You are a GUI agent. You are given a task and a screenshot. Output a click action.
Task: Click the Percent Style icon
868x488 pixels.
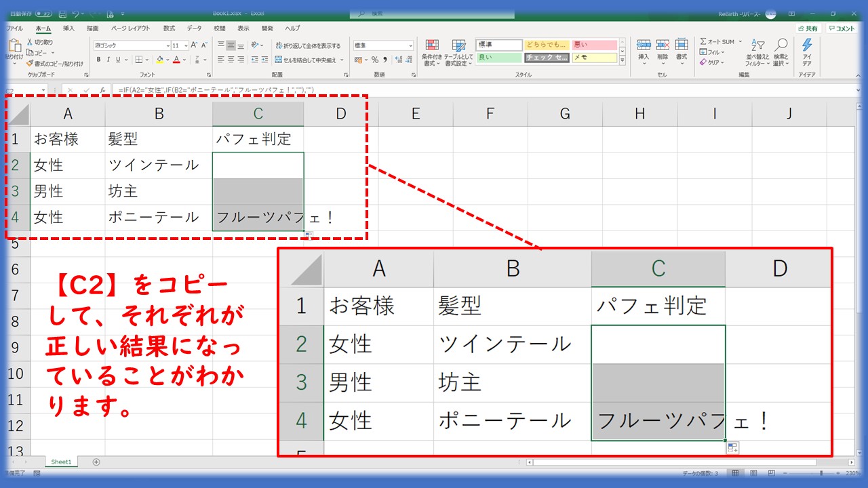point(375,60)
